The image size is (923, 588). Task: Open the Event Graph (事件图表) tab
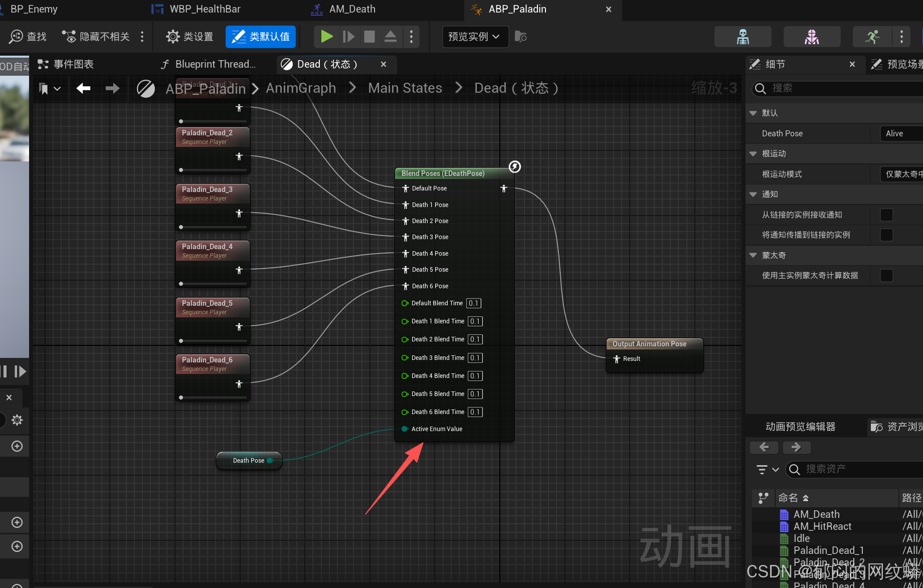[66, 64]
